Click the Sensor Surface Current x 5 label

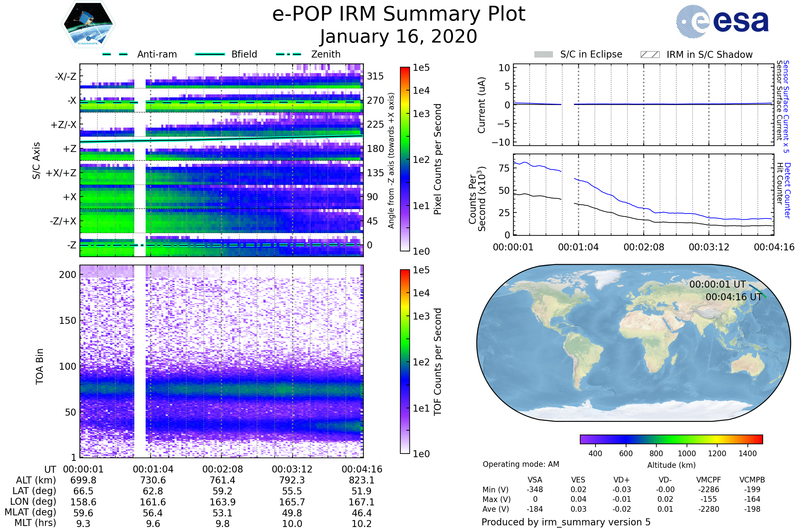pyautogui.click(x=786, y=106)
